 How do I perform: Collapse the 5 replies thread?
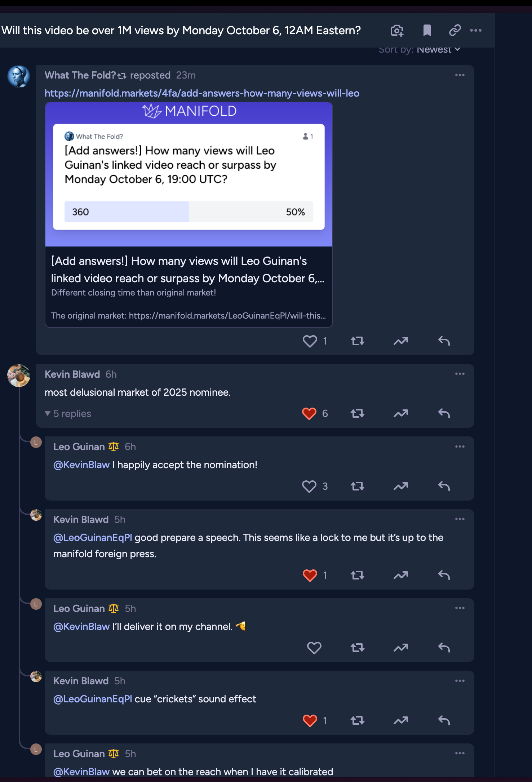(68, 413)
